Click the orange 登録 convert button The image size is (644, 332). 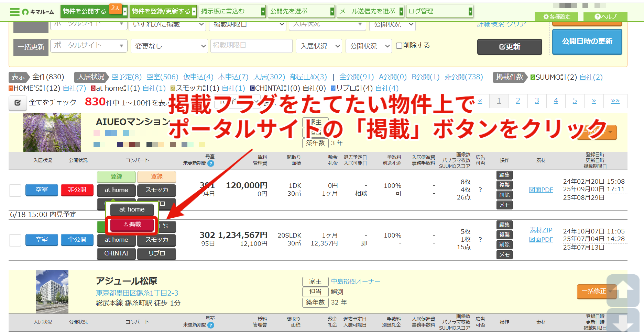pyautogui.click(x=156, y=176)
